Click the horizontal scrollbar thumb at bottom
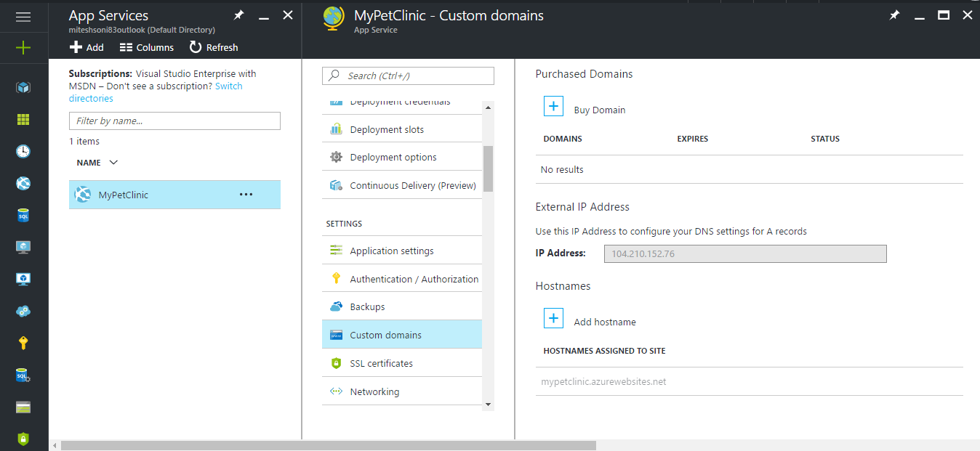The height and width of the screenshot is (451, 980). coord(329,445)
